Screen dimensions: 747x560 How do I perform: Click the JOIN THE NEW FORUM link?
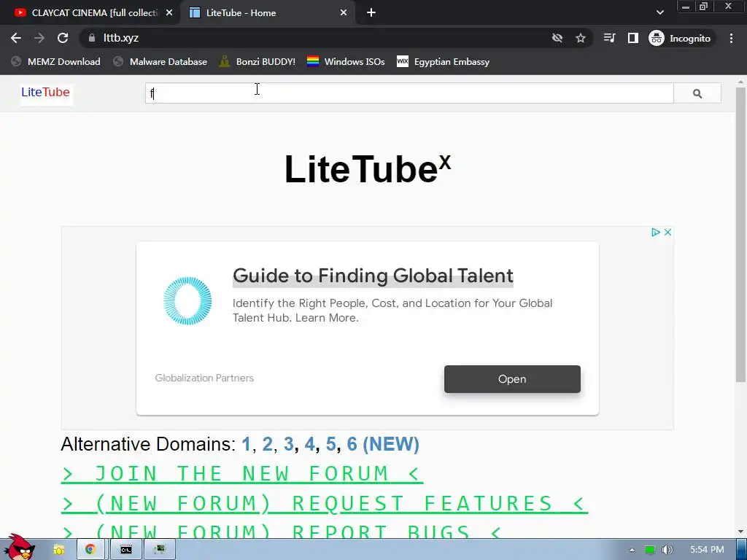coord(242,474)
